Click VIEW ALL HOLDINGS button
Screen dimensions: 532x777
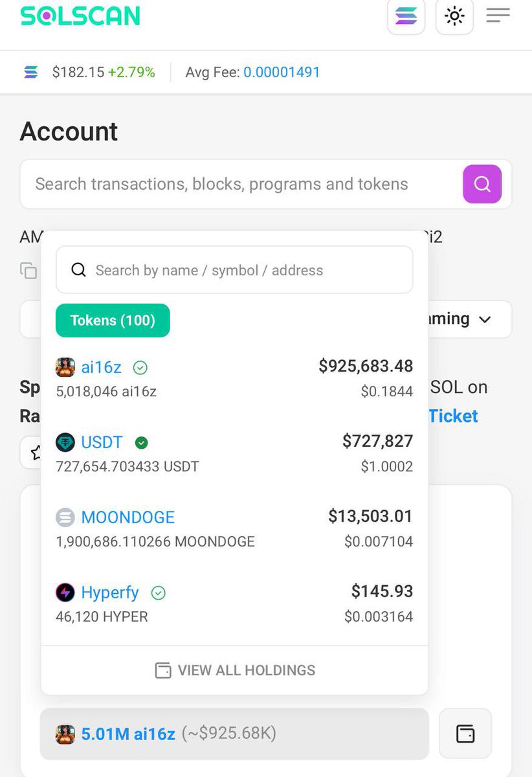tap(234, 670)
